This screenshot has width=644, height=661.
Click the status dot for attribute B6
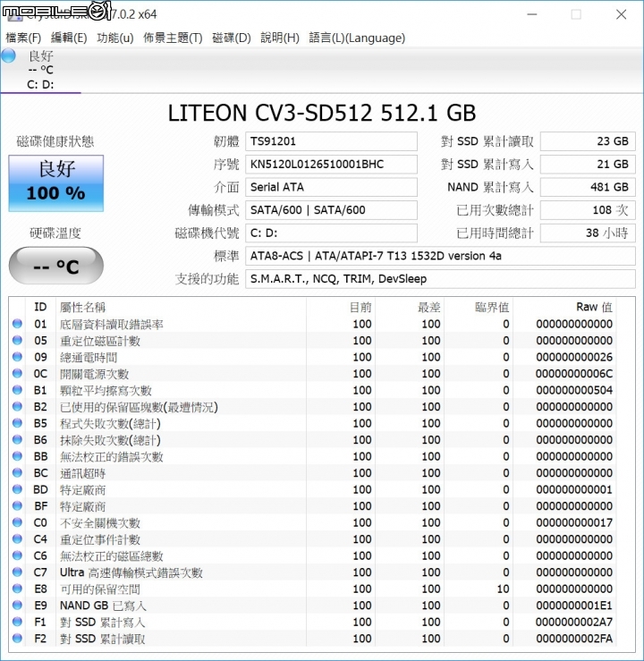(17, 440)
